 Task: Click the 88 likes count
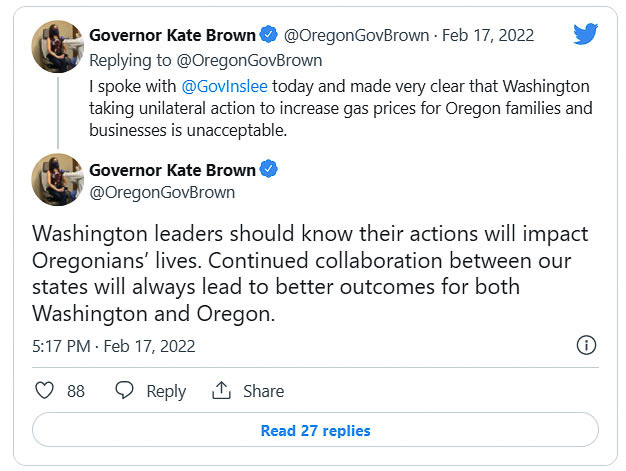coord(76,391)
